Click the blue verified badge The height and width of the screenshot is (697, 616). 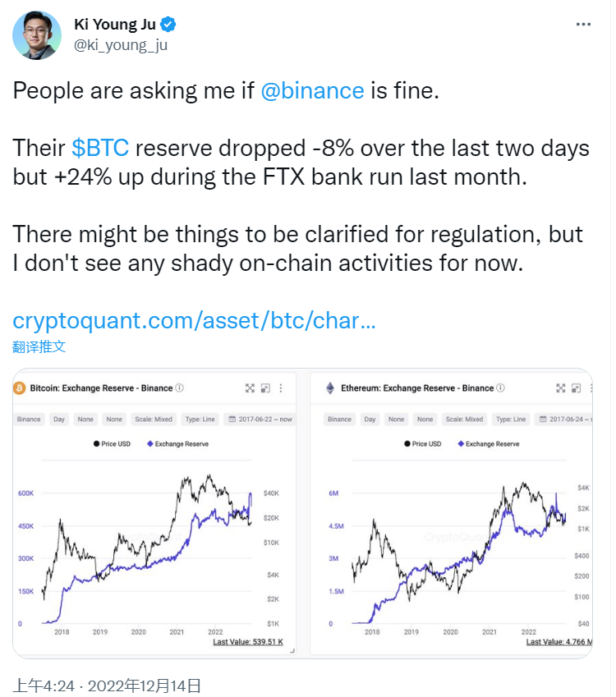[x=168, y=25]
